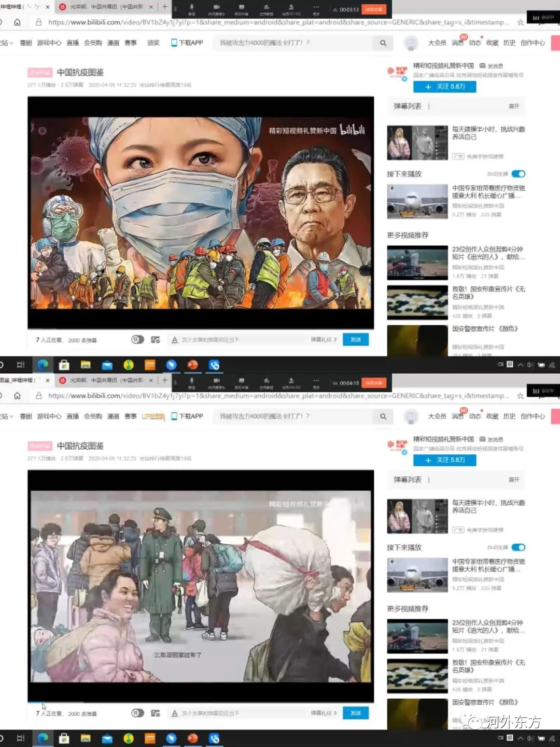Toggle danmaku display switch under the upper video
This screenshot has height=747, width=560.
(x=137, y=340)
